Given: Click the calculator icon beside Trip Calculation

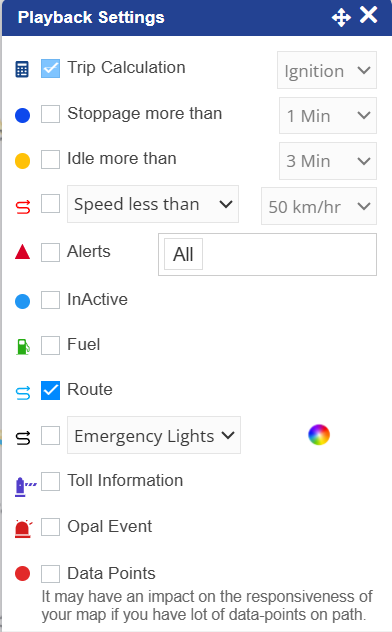Looking at the screenshot, I should point(22,69).
